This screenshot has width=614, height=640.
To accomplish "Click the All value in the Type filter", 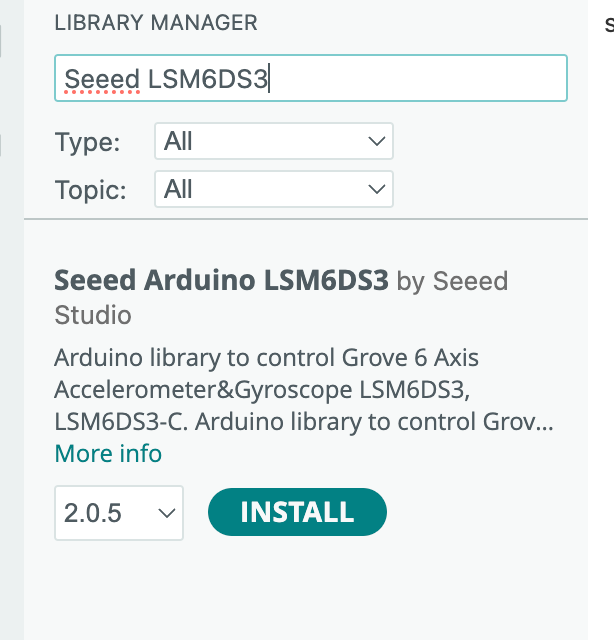I will tap(178, 141).
